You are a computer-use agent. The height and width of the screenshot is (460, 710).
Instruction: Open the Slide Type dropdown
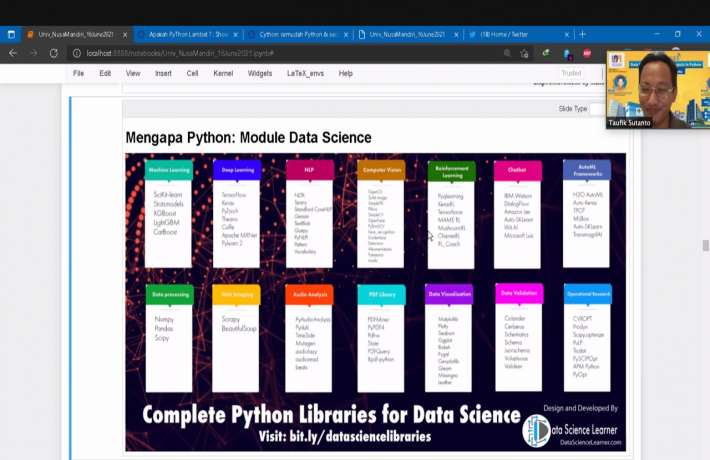[598, 109]
